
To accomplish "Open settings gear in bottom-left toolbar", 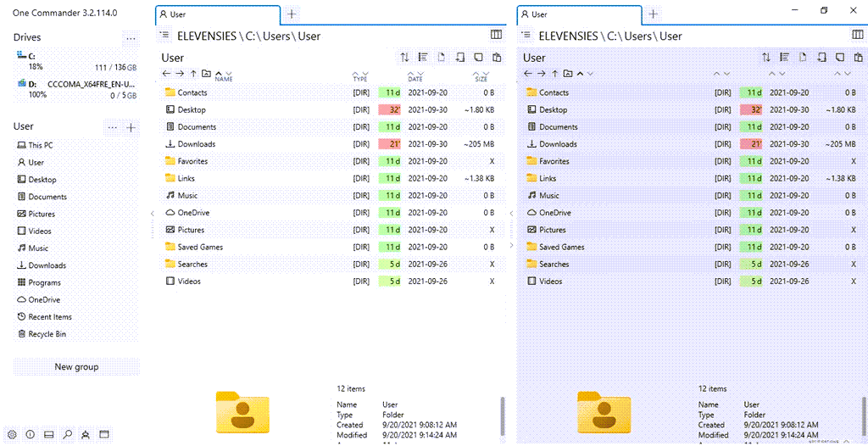I will (x=12, y=435).
